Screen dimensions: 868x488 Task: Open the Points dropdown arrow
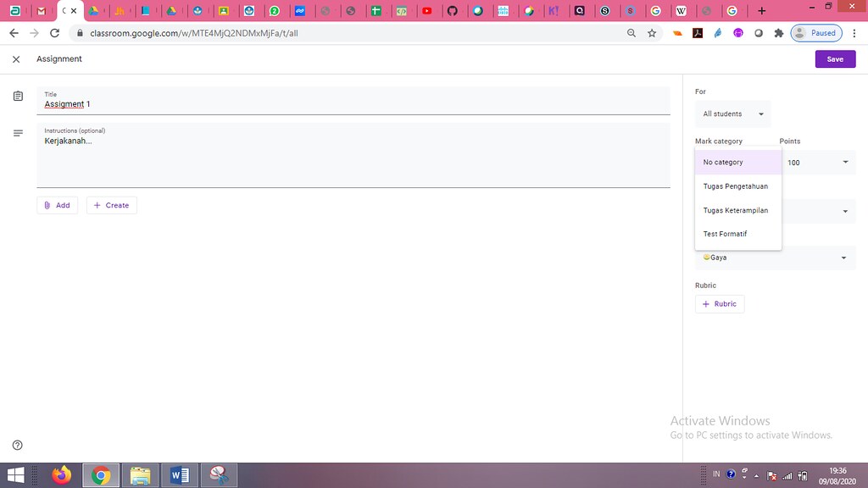pyautogui.click(x=845, y=162)
